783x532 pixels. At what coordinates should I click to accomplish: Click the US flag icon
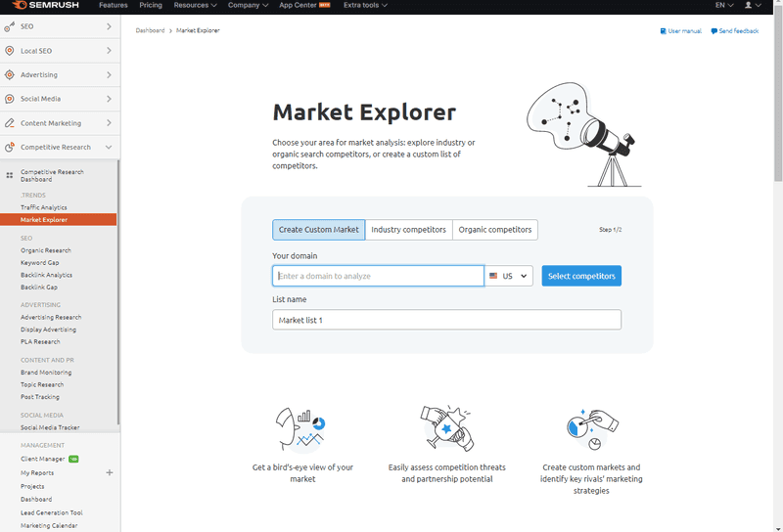click(x=493, y=276)
